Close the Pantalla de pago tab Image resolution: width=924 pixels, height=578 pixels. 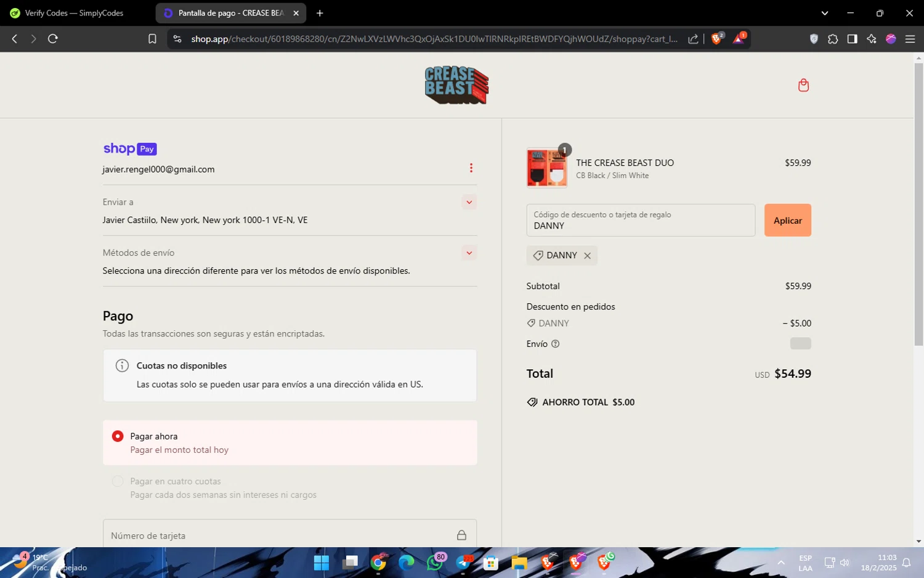296,13
